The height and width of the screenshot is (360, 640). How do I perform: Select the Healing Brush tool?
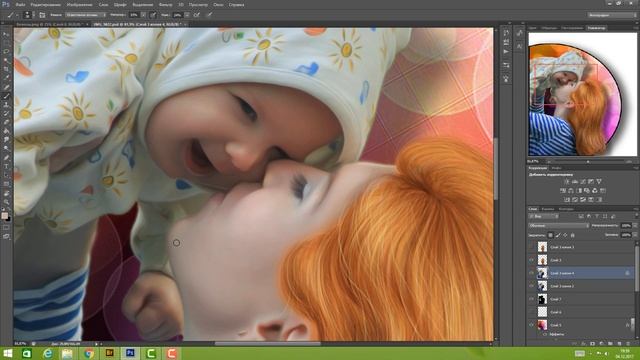click(6, 87)
